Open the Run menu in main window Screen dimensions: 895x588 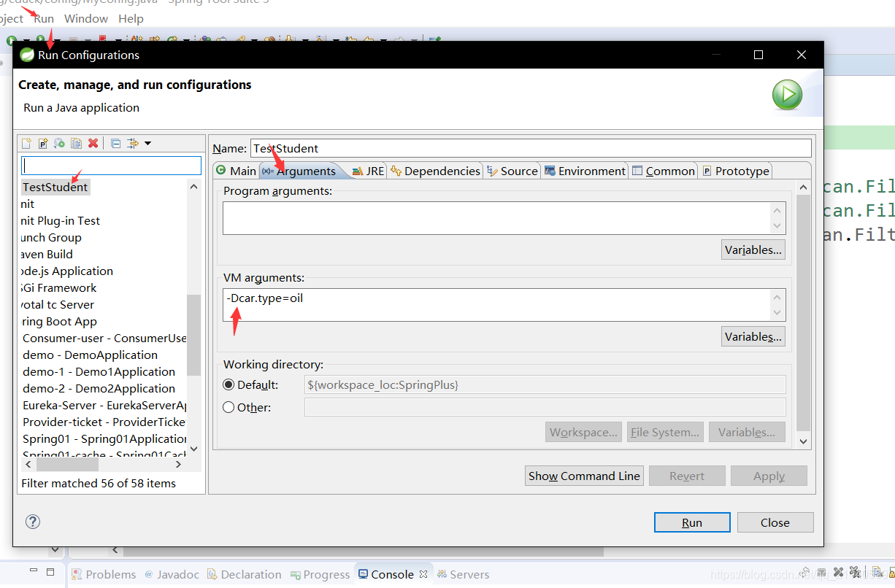coord(44,18)
